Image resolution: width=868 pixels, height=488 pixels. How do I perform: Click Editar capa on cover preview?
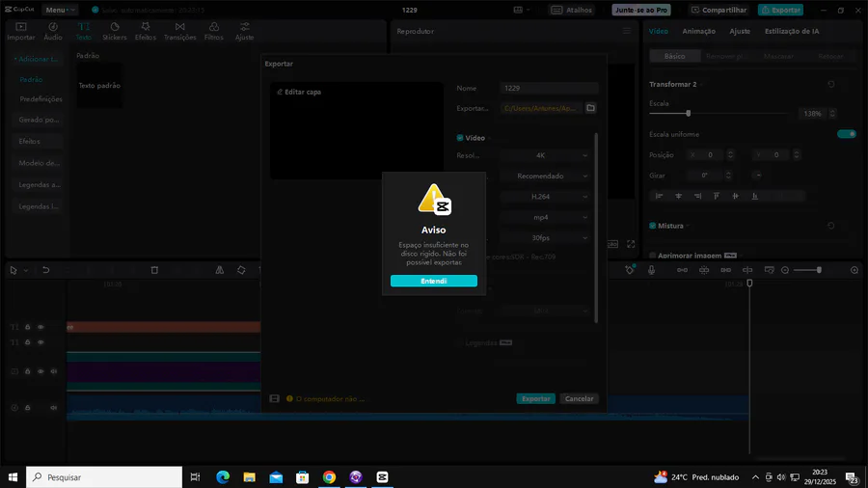299,92
